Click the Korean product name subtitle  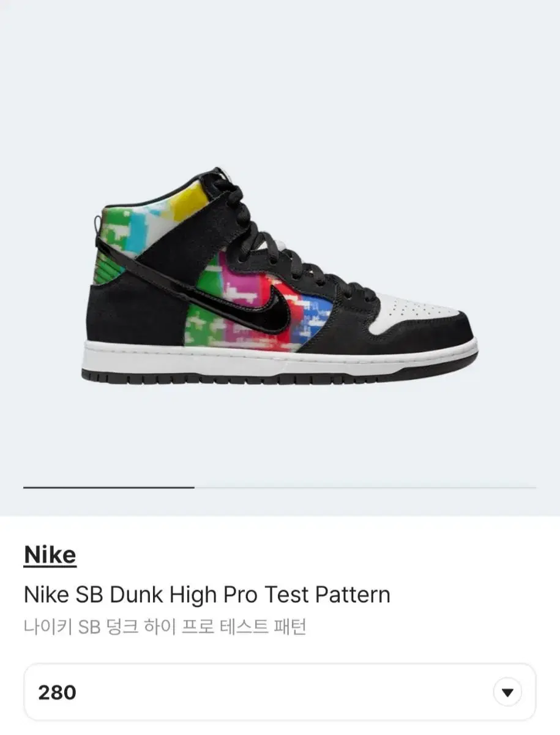pyautogui.click(x=165, y=627)
